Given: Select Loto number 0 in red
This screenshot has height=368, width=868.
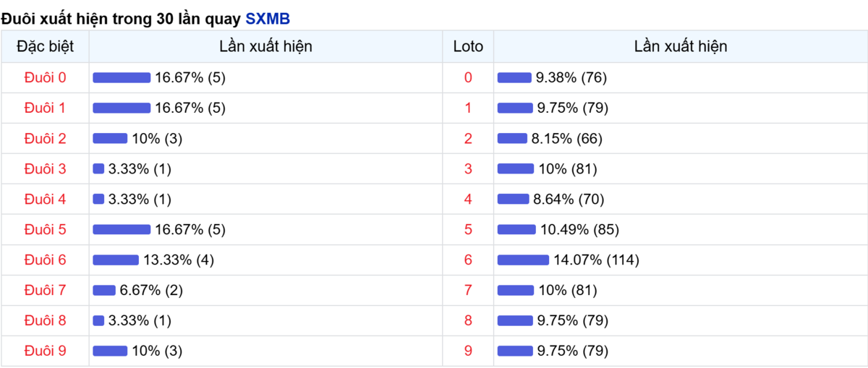Looking at the screenshot, I should 468,77.
